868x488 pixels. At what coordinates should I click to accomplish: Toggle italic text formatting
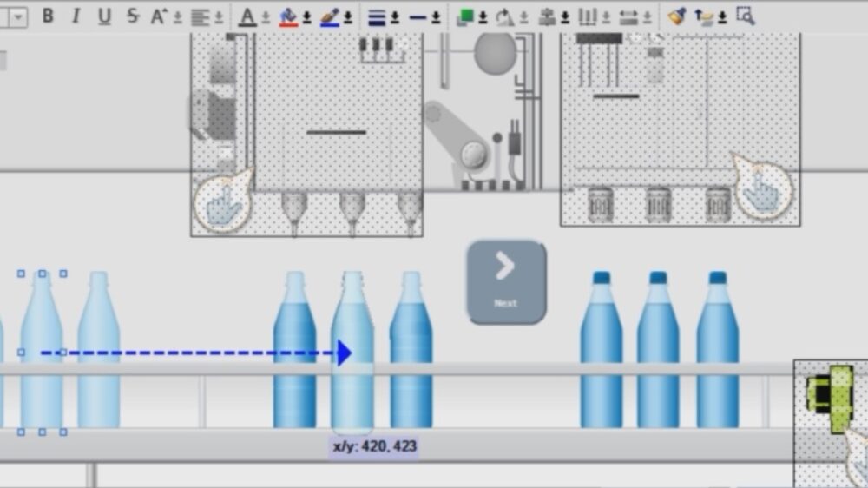click(76, 16)
